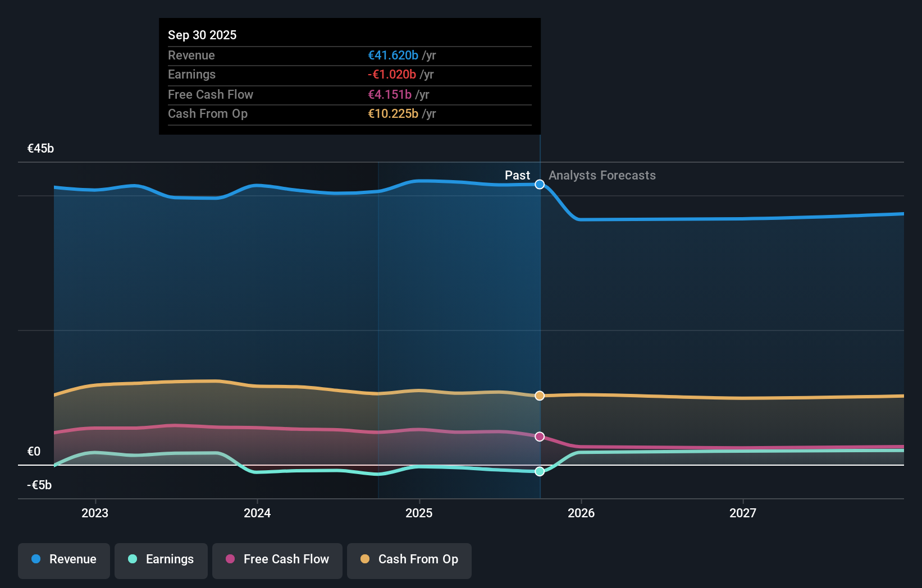
Task: Click the Free Cash Flow row label in tooltip
Action: [211, 95]
